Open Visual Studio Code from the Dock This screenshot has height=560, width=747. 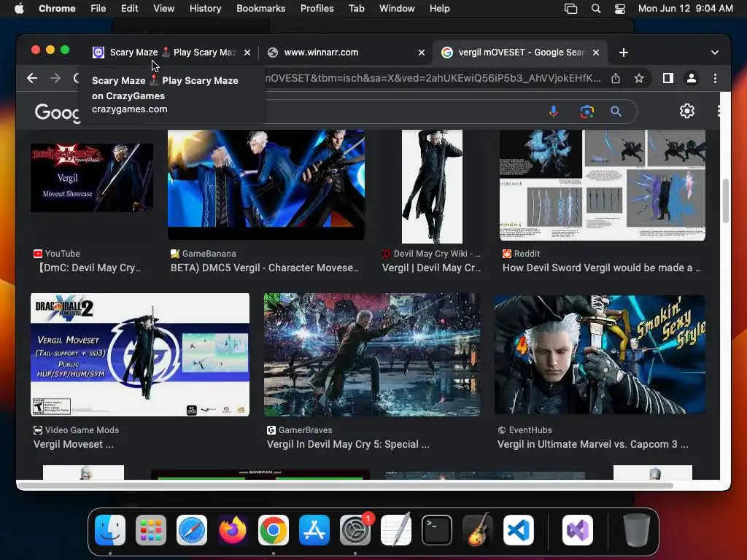point(519,530)
